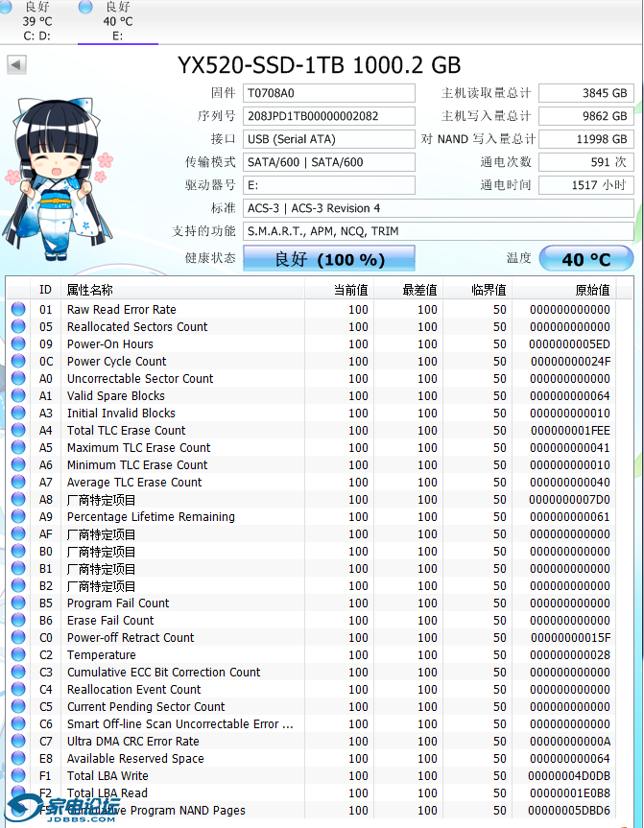The image size is (644, 828).
Task: Click raw value 00000000000A of Ultra DMA CRC
Action: [570, 742]
